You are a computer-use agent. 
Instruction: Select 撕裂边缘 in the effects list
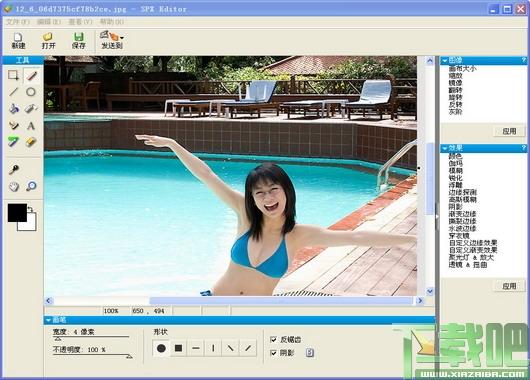coord(462,221)
